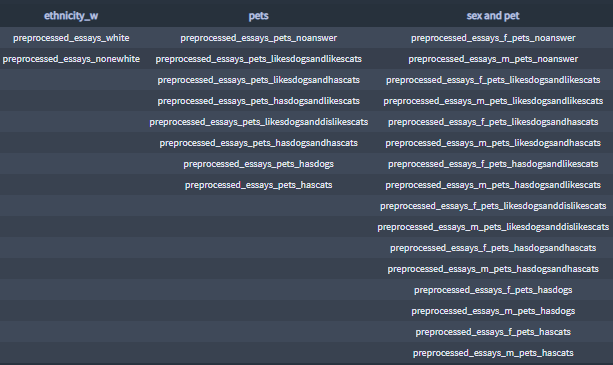Image resolution: width=613 pixels, height=365 pixels.
Task: Select preprocessed_essays_pets_hasdogsandlikescats cell
Action: (x=258, y=101)
